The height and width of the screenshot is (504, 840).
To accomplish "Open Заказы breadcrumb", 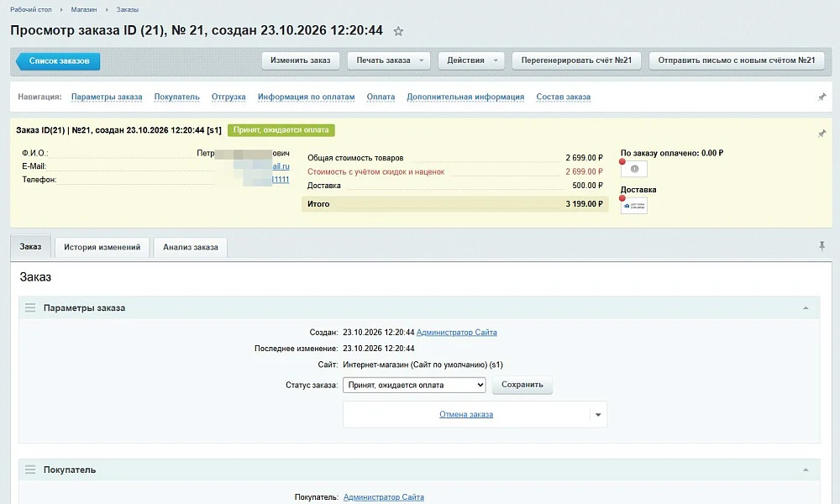I will (x=128, y=9).
